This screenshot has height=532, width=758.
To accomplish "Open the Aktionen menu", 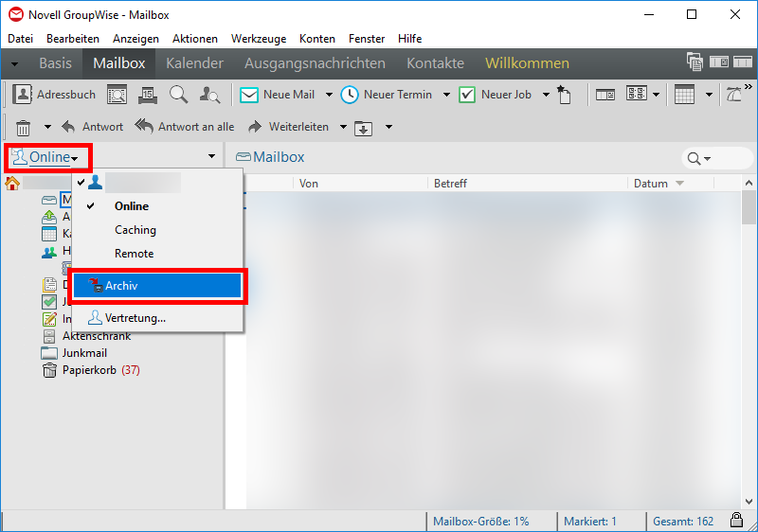I will click(195, 39).
